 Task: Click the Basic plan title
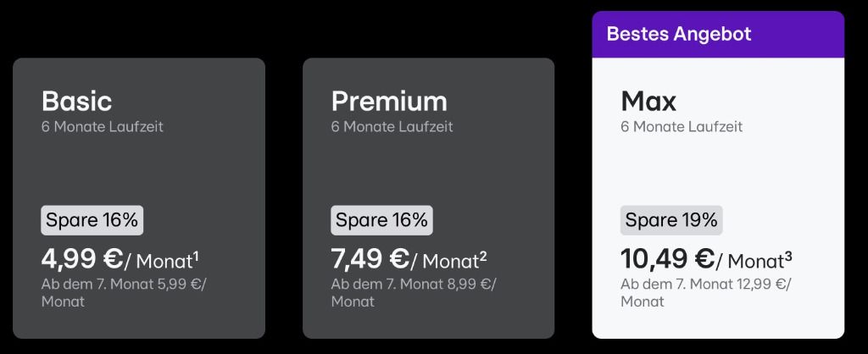(76, 102)
